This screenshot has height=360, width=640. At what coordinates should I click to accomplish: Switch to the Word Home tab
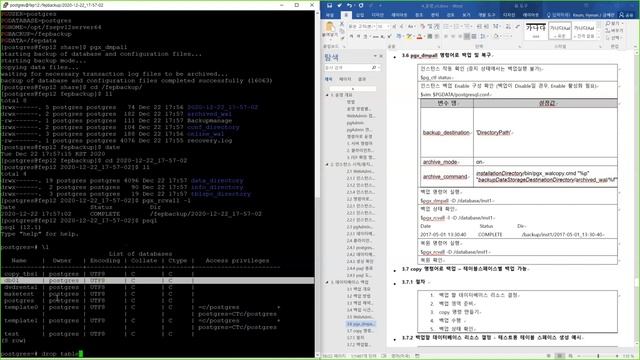click(346, 15)
